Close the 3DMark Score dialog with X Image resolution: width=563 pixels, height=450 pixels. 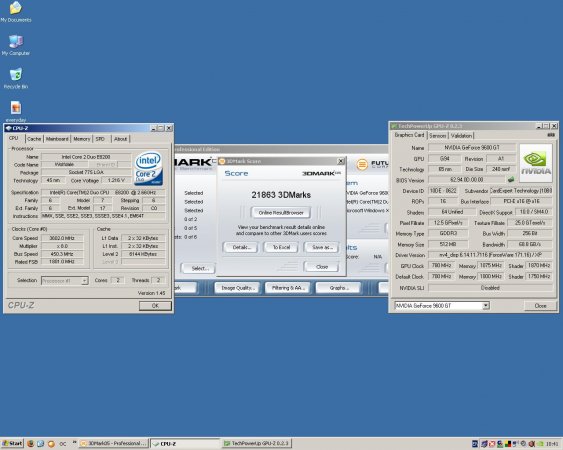point(341,161)
